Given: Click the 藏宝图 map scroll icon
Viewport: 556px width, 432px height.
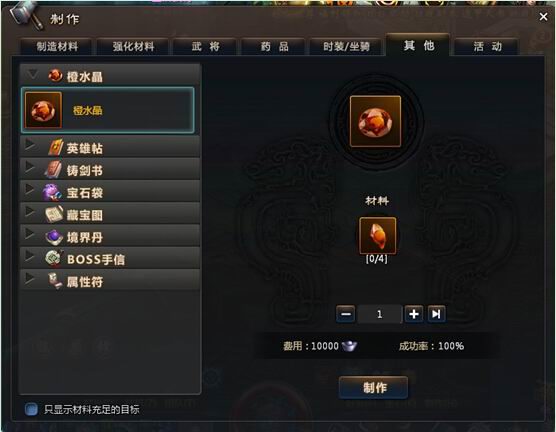Looking at the screenshot, I should (54, 214).
